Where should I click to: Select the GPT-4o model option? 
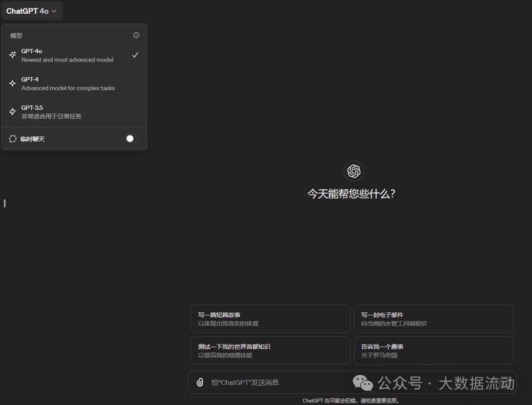pos(74,55)
